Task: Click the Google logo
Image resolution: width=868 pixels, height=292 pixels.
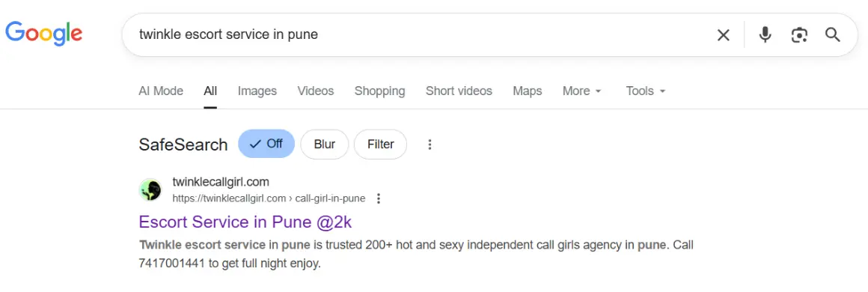Action: [43, 34]
